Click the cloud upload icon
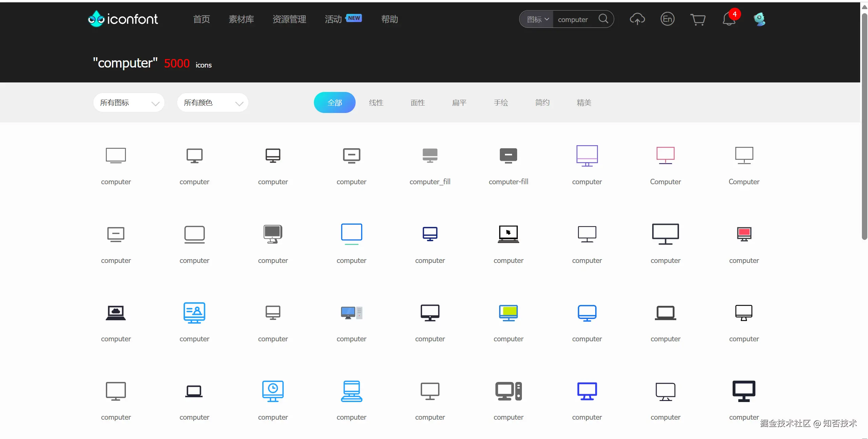This screenshot has width=868, height=439. [x=637, y=19]
